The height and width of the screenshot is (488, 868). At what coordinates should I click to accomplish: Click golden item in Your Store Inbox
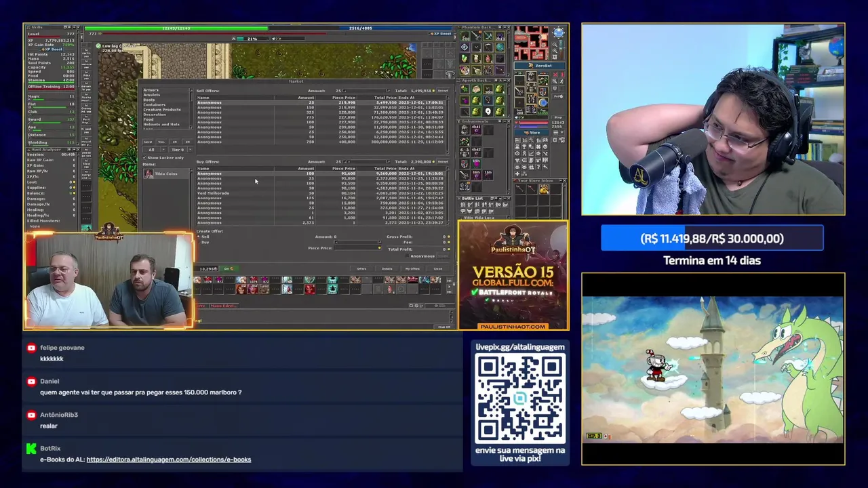point(544,188)
